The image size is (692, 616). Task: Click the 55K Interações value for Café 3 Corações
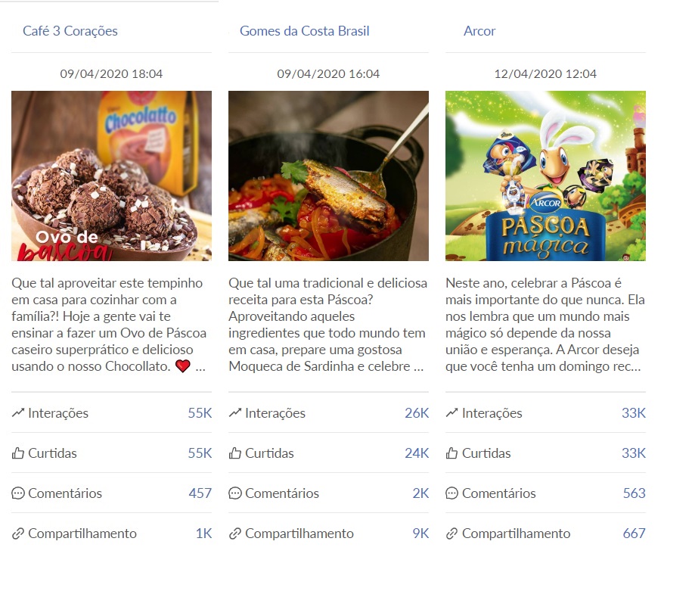pos(200,413)
